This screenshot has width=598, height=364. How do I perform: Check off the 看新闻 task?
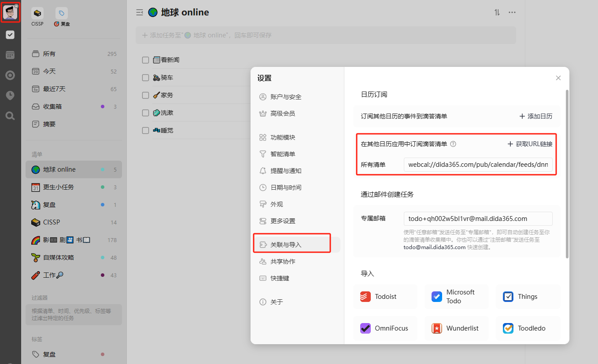pyautogui.click(x=145, y=60)
